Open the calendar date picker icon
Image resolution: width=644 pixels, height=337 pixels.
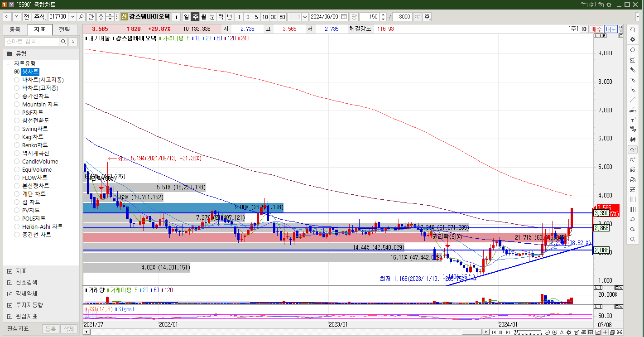[344, 16]
